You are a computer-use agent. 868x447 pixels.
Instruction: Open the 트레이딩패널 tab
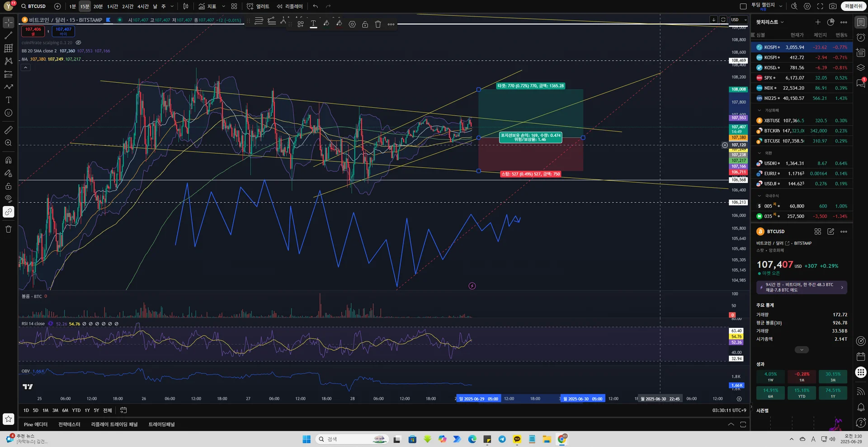click(x=161, y=424)
